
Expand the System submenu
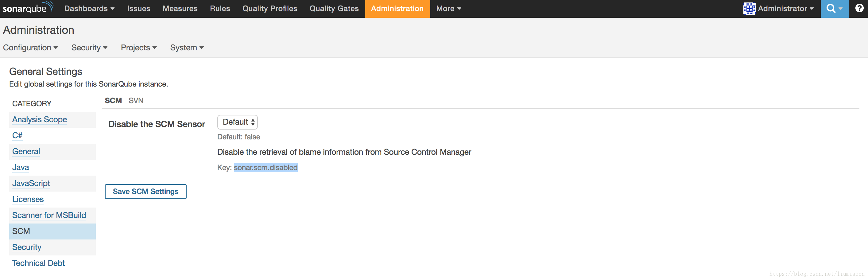[187, 48]
